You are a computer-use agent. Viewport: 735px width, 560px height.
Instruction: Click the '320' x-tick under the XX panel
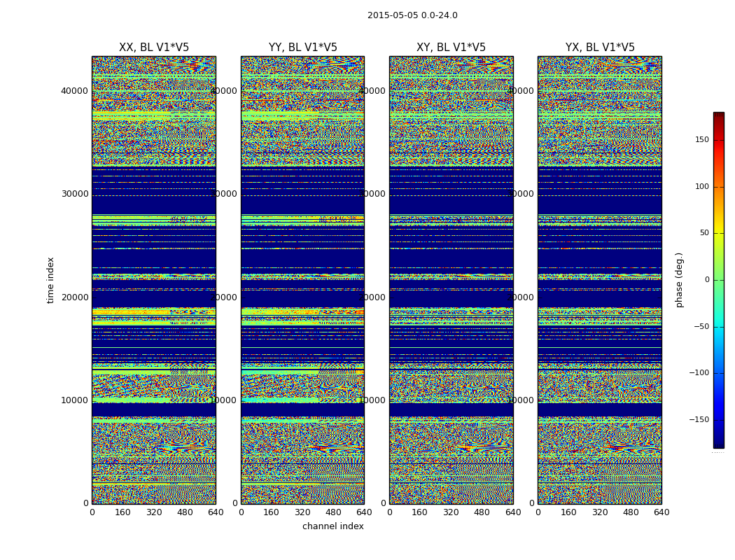154,512
